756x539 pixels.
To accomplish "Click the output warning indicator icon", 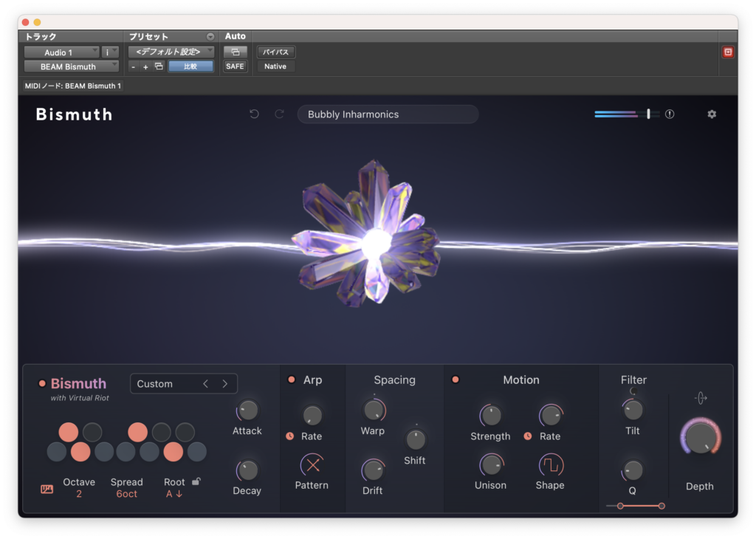I will point(670,114).
